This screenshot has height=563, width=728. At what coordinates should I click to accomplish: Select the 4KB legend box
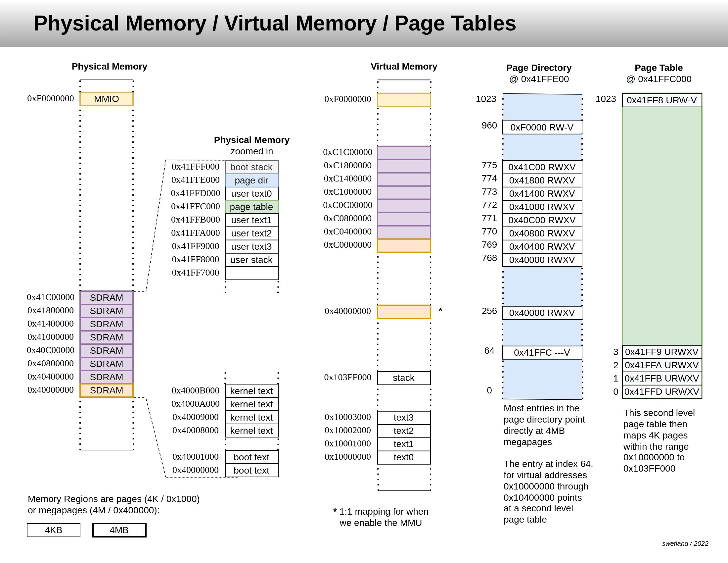53,530
